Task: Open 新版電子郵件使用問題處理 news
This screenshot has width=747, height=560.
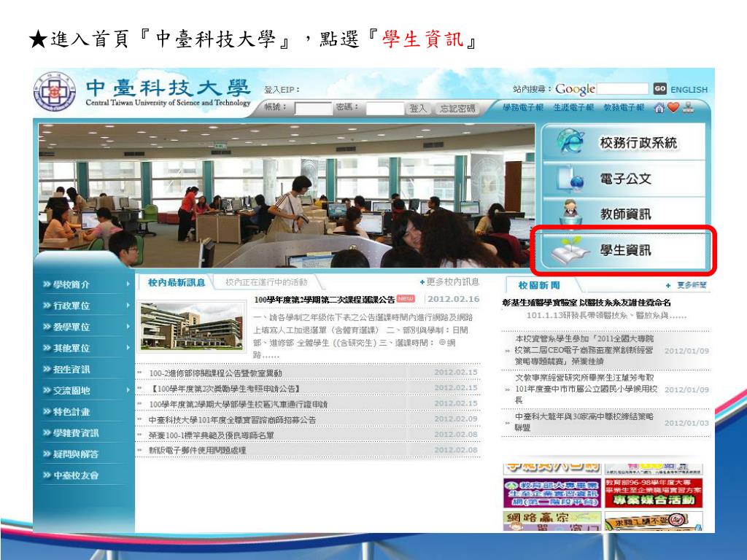Action: click(x=197, y=450)
